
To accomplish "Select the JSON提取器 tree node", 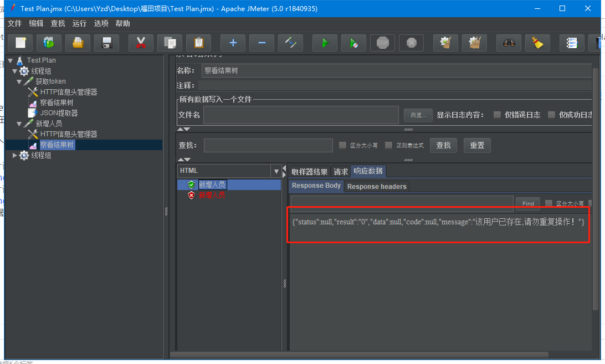I will (x=59, y=113).
